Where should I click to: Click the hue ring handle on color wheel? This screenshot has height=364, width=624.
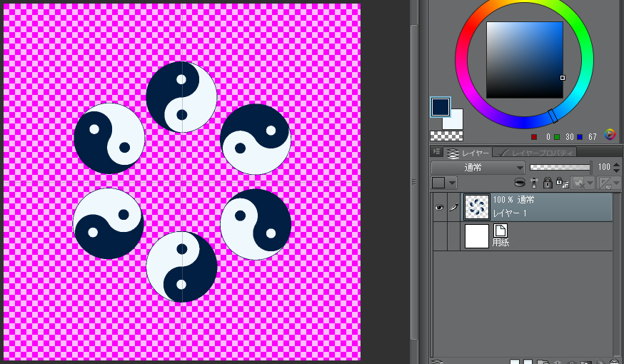click(x=553, y=116)
